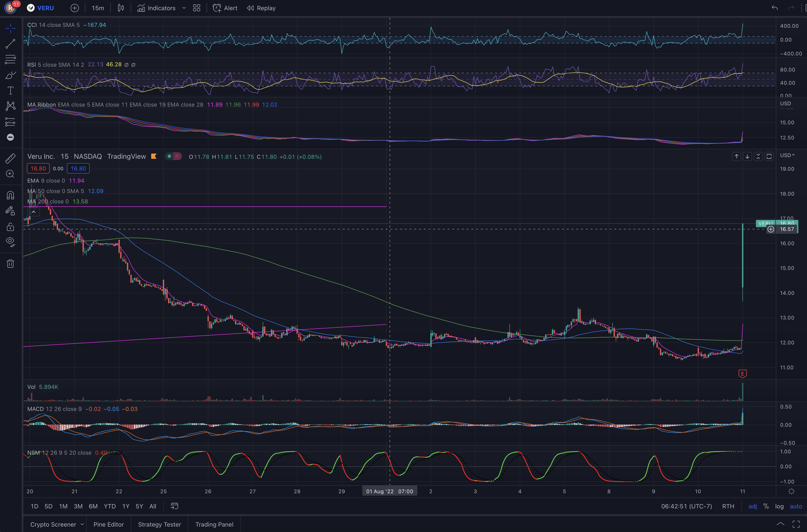Screen dimensions: 807x532
Task: Click the Alert button
Action: [x=225, y=8]
